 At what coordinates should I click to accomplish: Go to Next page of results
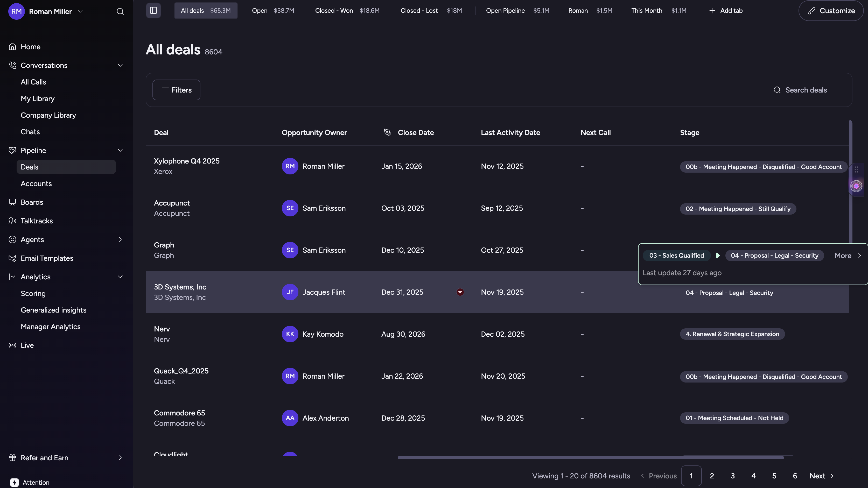pos(822,476)
